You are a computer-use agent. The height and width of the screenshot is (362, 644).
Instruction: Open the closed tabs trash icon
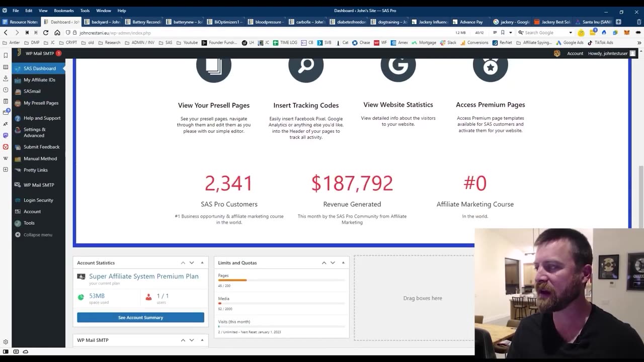pyautogui.click(x=639, y=22)
